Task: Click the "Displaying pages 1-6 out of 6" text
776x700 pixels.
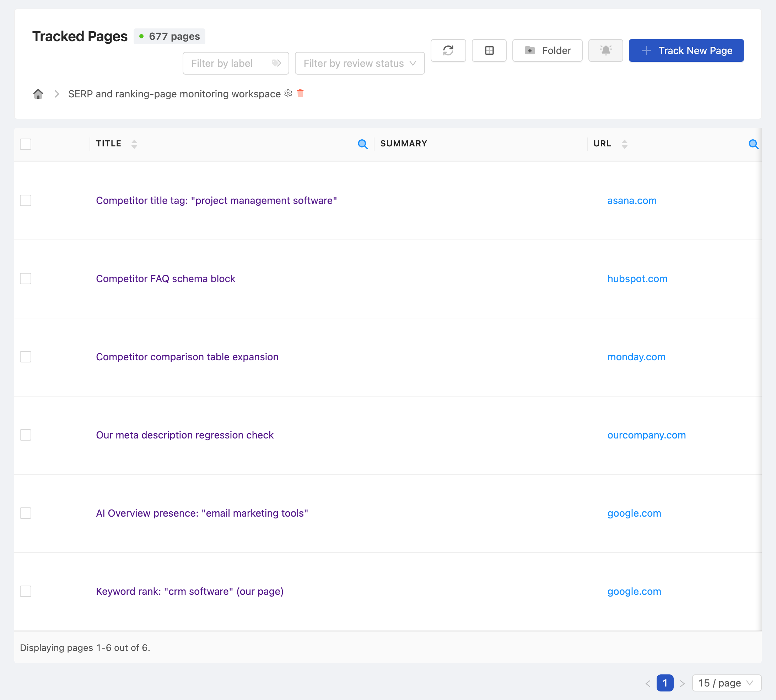Action: (x=85, y=648)
